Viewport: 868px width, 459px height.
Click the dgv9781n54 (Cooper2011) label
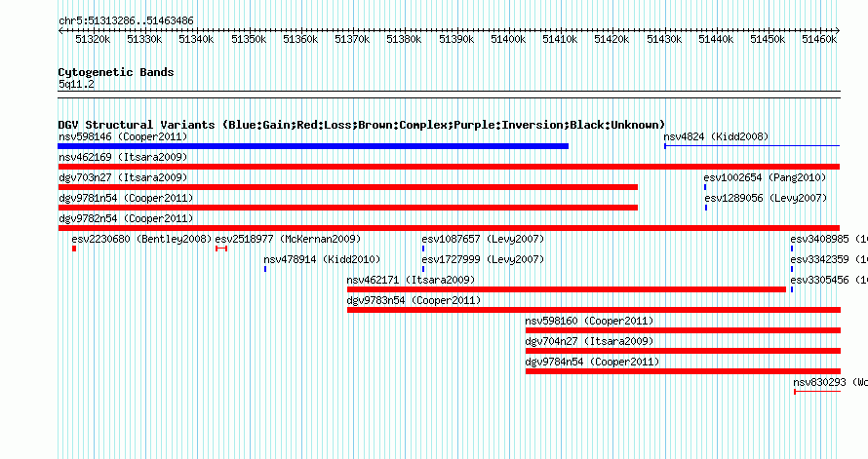(126, 198)
